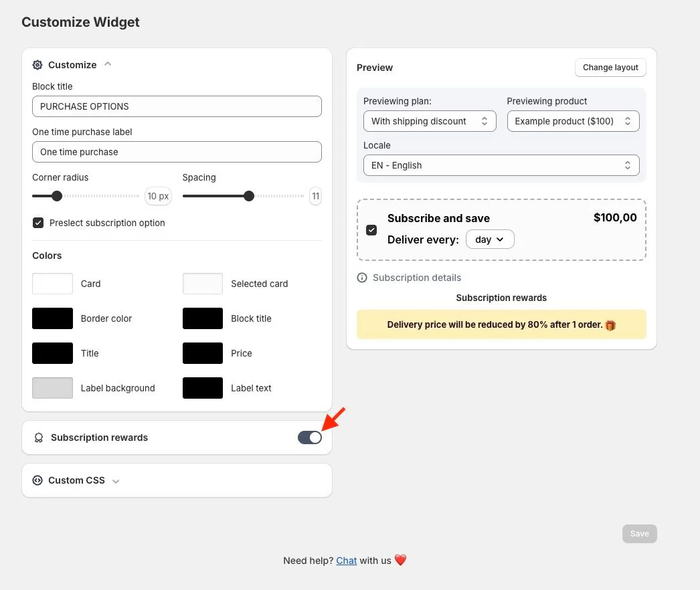Adjust the Spacing slider handle
Viewport: 700px width, 590px height.
point(249,196)
